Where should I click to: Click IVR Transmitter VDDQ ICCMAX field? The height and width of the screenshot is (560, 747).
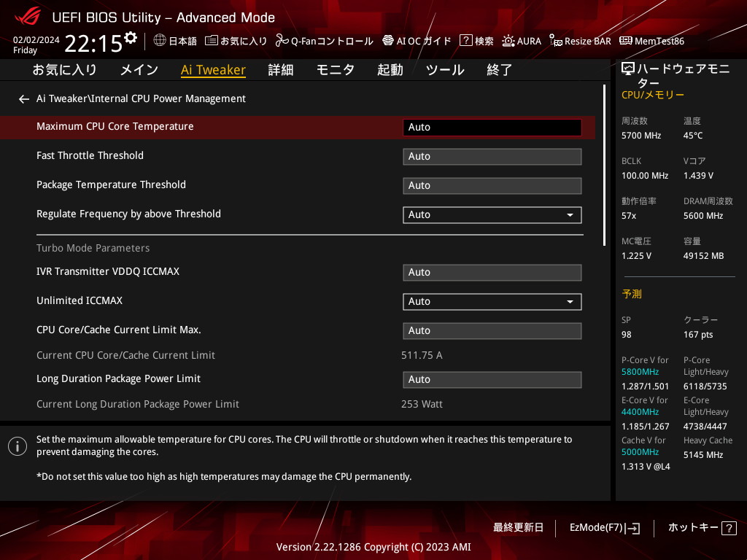tap(492, 273)
